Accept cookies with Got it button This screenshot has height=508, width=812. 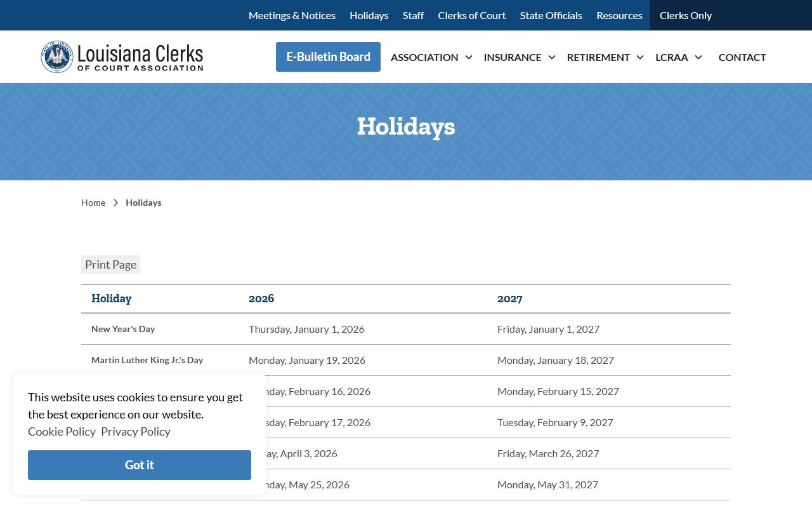click(140, 465)
